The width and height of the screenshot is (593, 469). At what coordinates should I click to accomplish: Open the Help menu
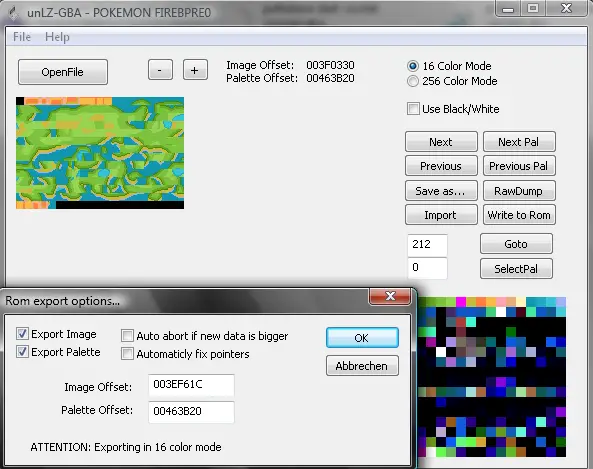pyautogui.click(x=57, y=37)
